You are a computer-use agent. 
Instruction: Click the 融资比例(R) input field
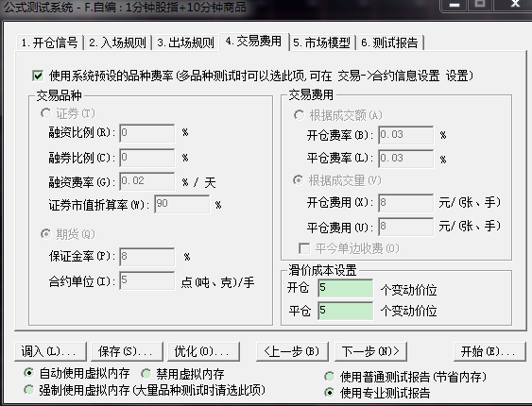point(147,133)
